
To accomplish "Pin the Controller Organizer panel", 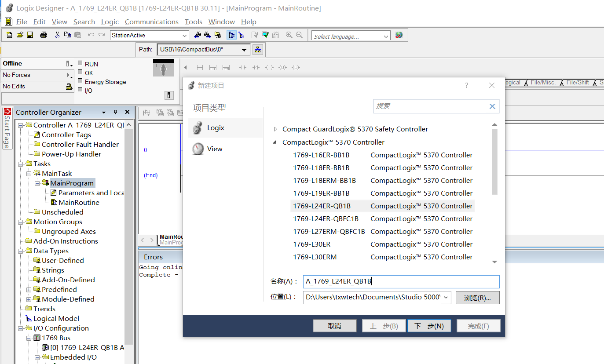I will tap(116, 112).
